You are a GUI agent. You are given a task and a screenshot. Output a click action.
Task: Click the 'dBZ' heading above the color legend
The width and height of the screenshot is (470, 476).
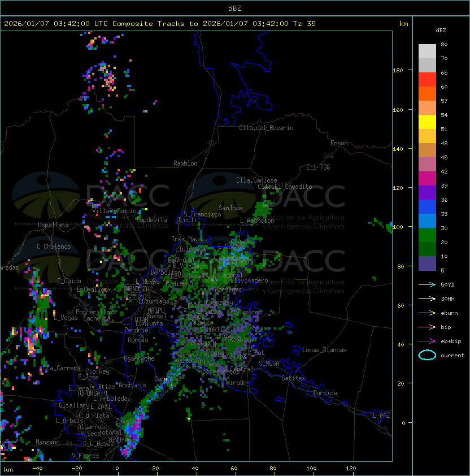coord(441,31)
